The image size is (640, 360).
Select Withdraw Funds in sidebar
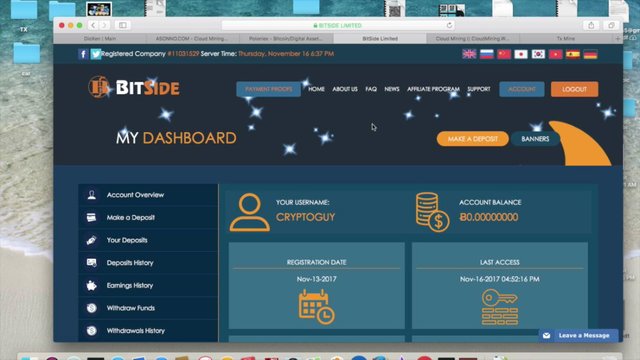[x=148, y=308]
